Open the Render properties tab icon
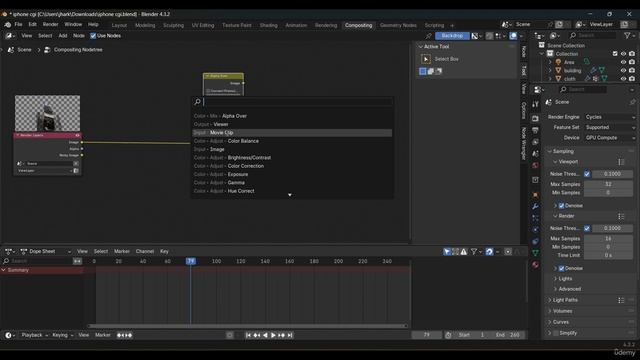Image resolution: width=640 pixels, height=360 pixels. (535, 118)
